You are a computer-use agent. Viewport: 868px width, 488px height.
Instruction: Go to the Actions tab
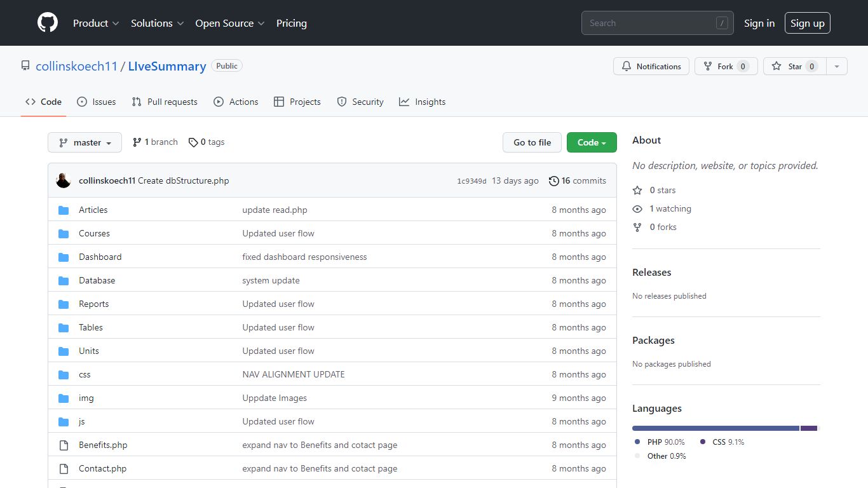coord(236,102)
